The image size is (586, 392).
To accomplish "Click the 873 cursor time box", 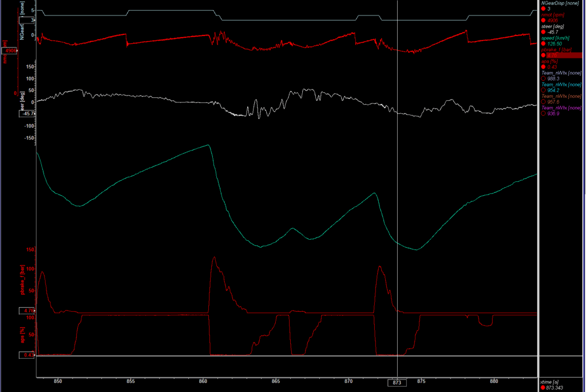I will (x=397, y=382).
